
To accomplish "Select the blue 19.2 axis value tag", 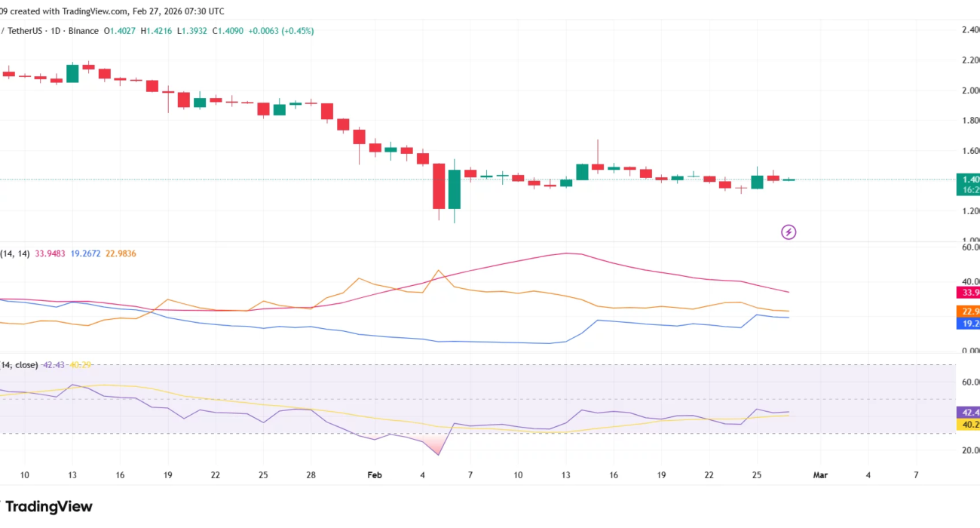I will point(968,324).
